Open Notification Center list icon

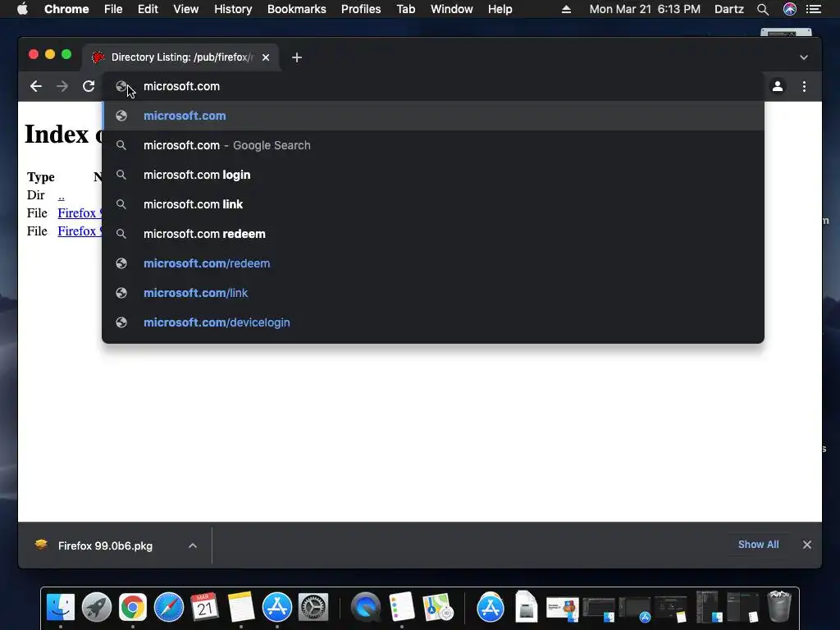(814, 9)
